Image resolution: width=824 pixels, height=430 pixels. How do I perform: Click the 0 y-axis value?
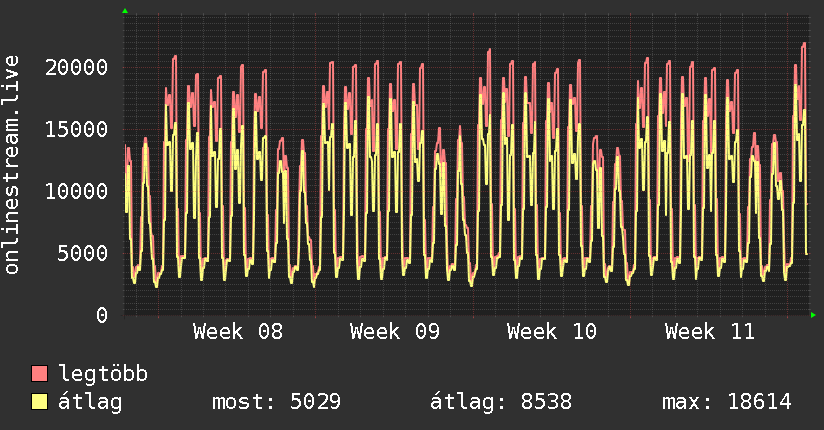tap(102, 315)
